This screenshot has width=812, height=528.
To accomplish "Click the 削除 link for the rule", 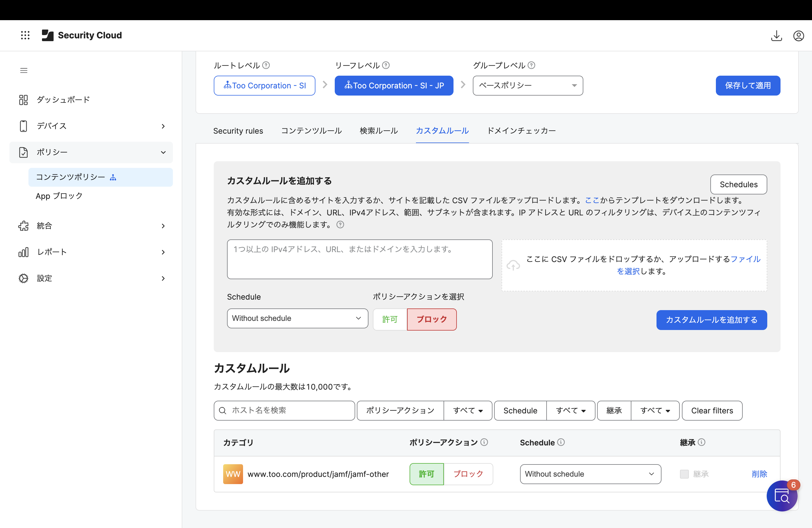I will click(x=759, y=474).
